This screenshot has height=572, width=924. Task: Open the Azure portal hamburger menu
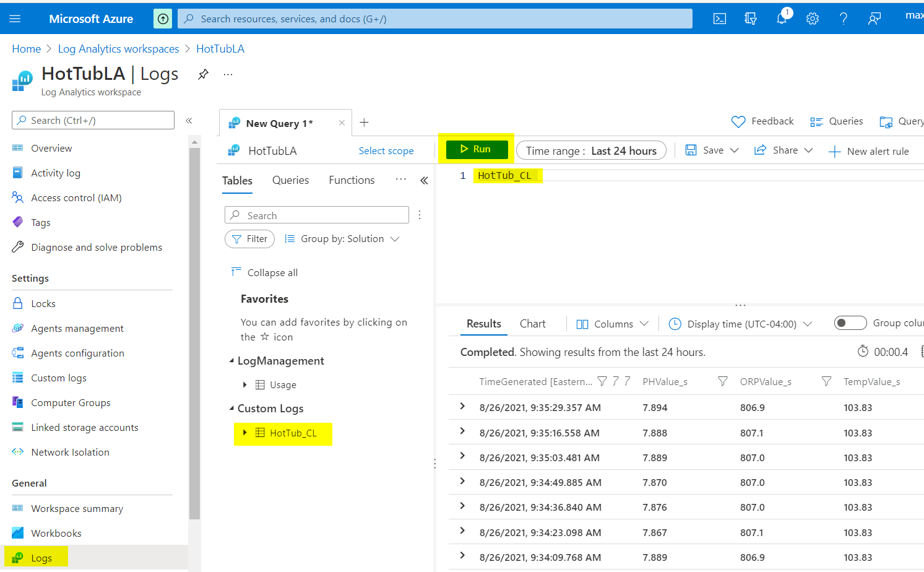(15, 19)
